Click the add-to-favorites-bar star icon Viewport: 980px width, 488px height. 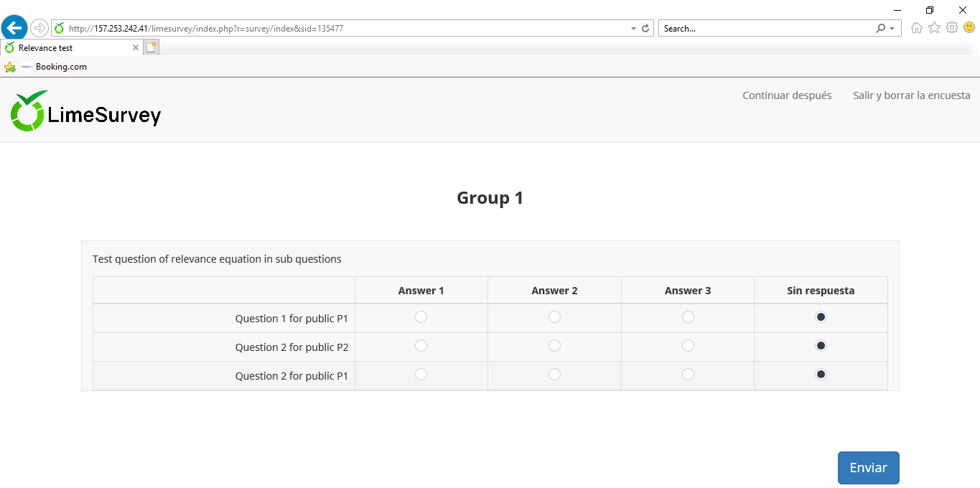(x=10, y=67)
